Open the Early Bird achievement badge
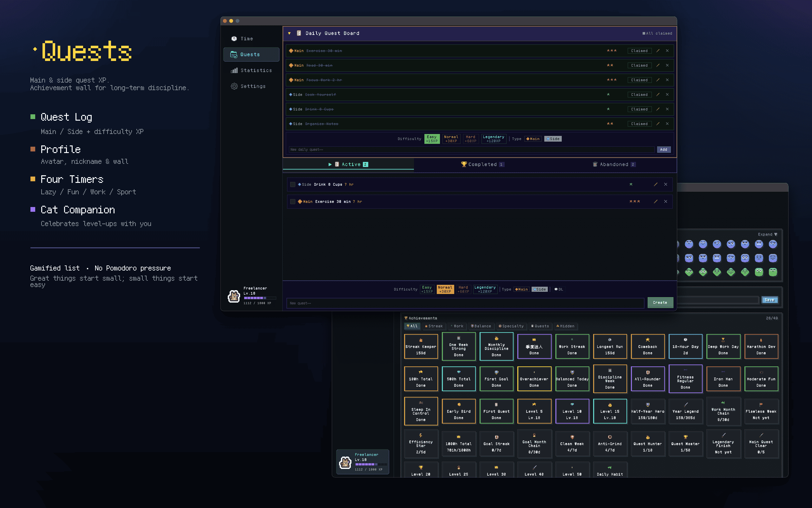Screen dimensions: 812x508 (x=458, y=411)
